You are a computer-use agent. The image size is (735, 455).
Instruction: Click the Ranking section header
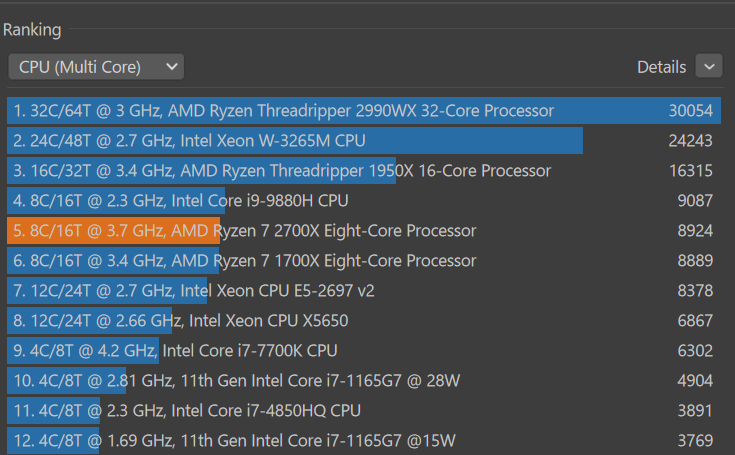[x=32, y=30]
